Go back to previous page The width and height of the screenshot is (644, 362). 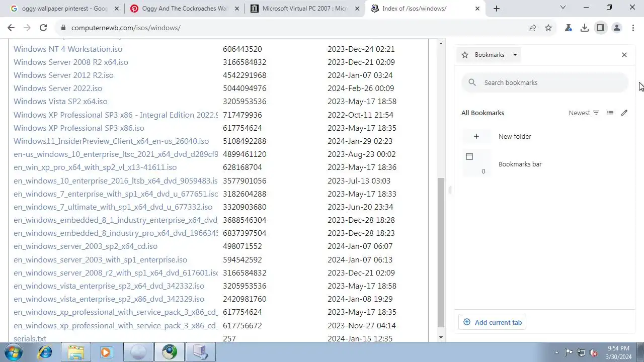[x=11, y=28]
